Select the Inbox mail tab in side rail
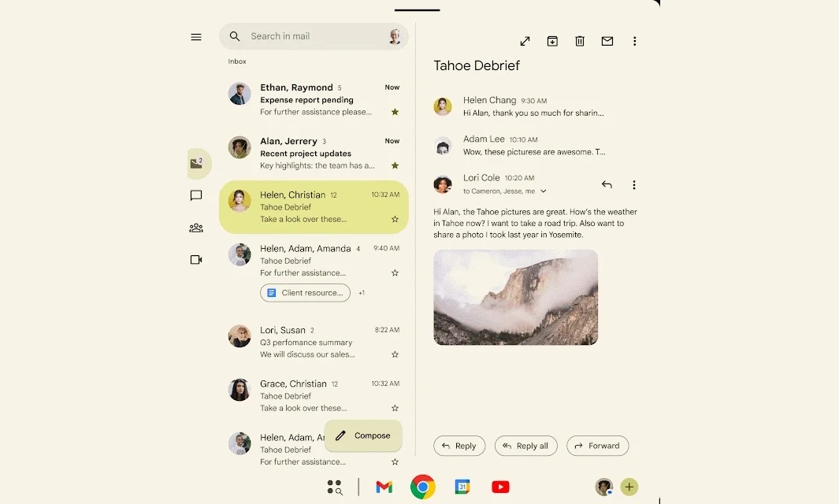Image resolution: width=839 pixels, height=504 pixels. coord(196,164)
